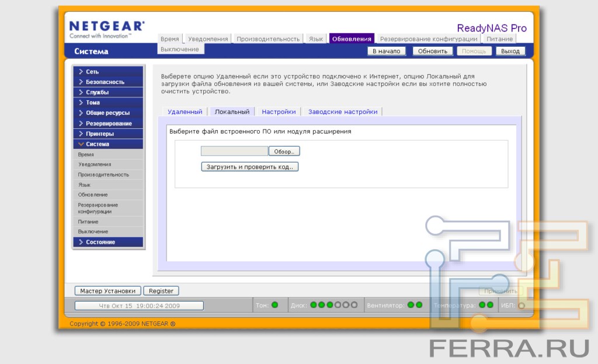Open the Мастер Установки wizard
Image resolution: width=598 pixels, height=364 pixels.
[x=107, y=291]
